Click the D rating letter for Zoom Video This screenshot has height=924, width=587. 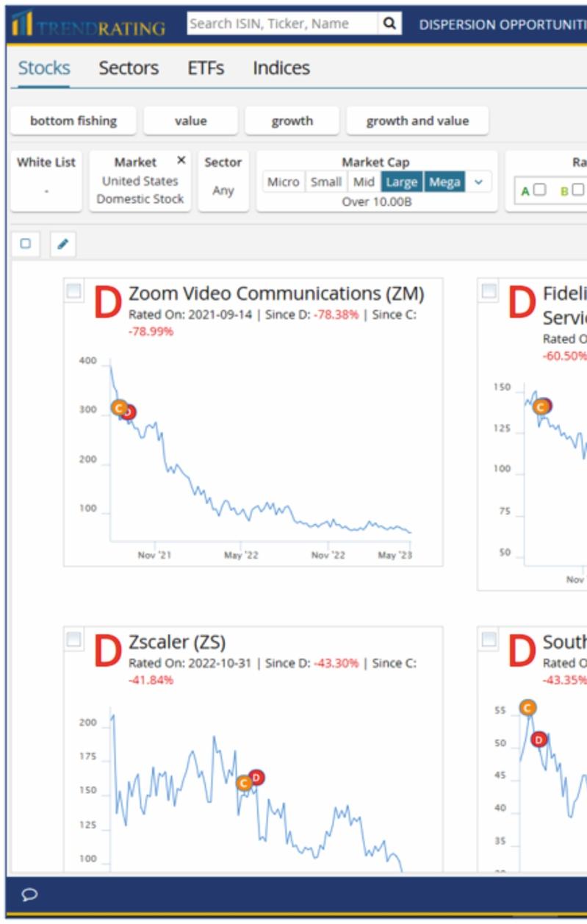point(107,304)
